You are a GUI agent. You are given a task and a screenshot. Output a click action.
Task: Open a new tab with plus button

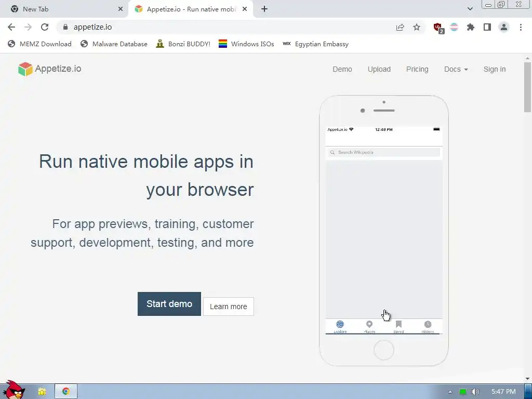[264, 9]
